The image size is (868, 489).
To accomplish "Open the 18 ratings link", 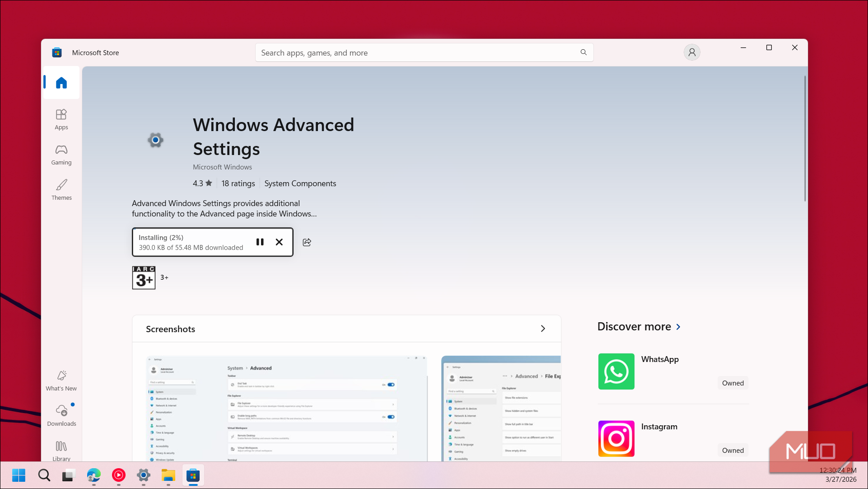I will coord(238,183).
